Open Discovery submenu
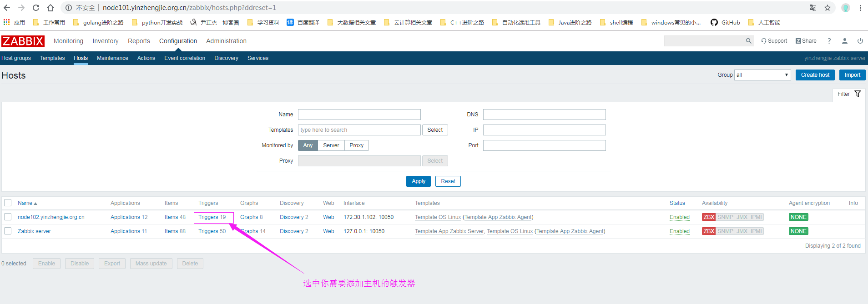The image size is (868, 304). coord(226,58)
